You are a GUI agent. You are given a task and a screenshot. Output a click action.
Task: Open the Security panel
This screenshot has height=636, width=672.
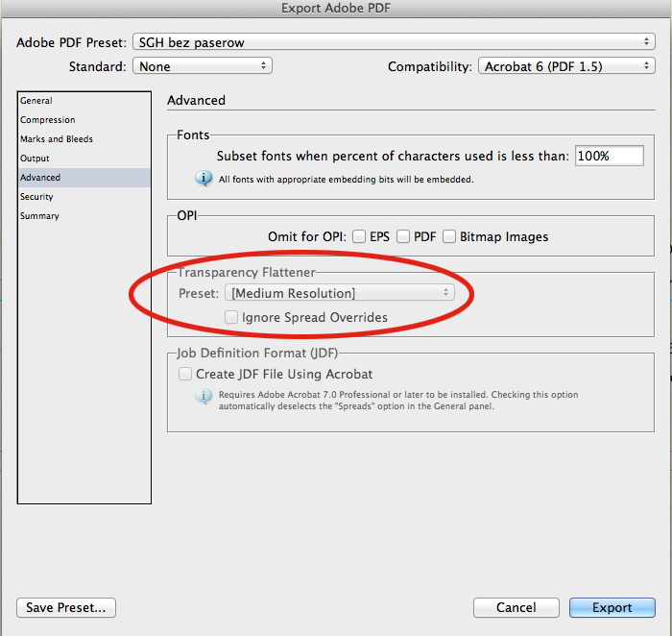84,197
